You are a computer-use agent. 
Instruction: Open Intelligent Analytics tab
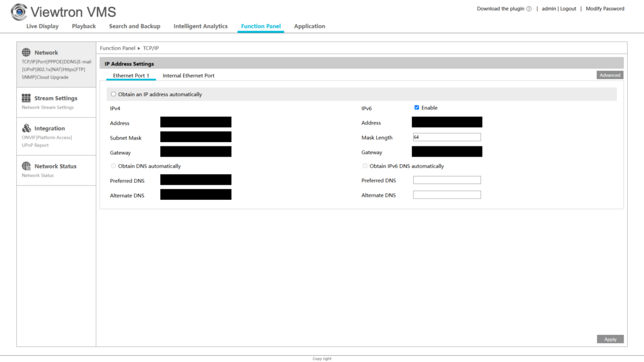pos(201,26)
